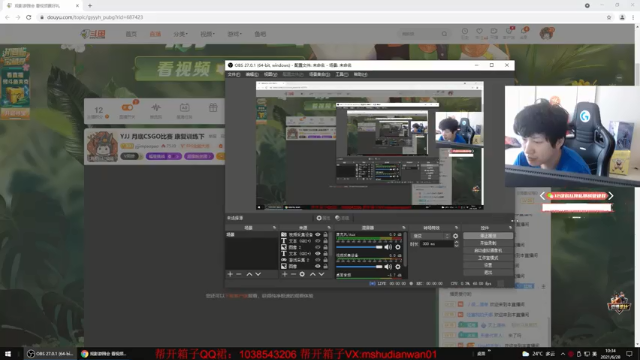The width and height of the screenshot is (640, 360).
Task: Open the 视图 menu in OBS
Action: [270, 74]
